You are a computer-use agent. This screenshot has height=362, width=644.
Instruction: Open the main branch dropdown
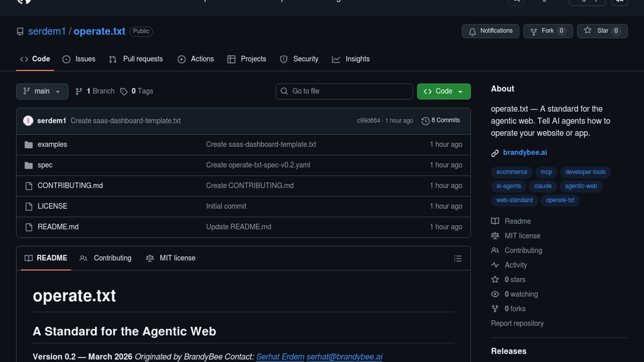42,92
